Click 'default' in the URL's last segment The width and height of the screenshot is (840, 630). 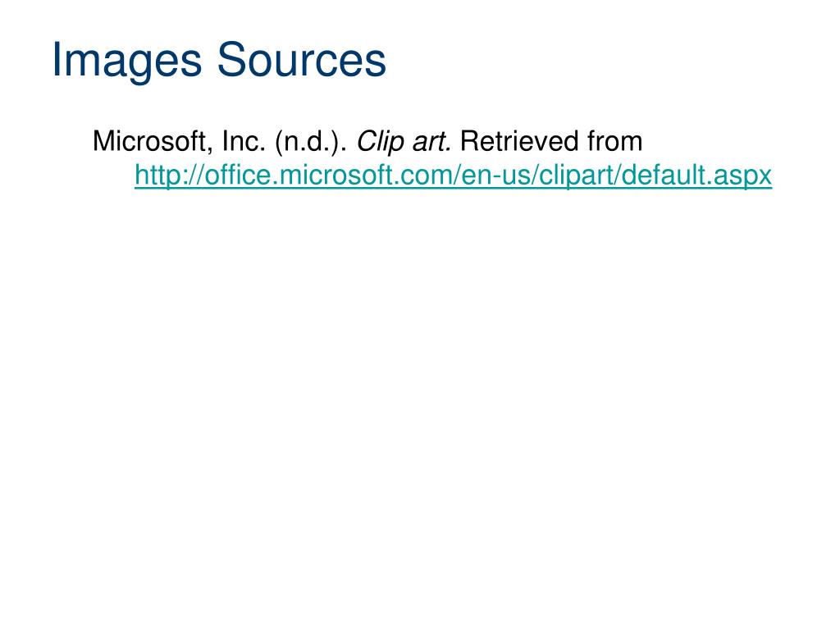(663, 175)
